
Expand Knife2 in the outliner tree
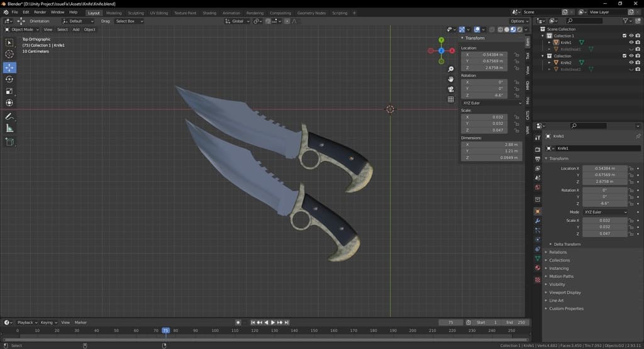click(x=549, y=63)
